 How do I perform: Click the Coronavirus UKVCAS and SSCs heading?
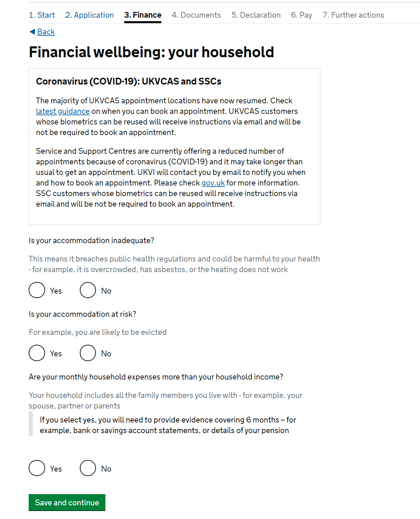(x=129, y=81)
